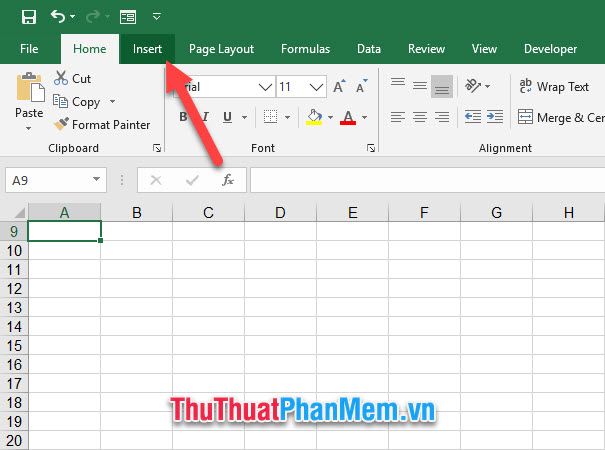Screen dimensions: 605x450
Task: Open Fill Color dropdown arrow
Action: [x=331, y=117]
